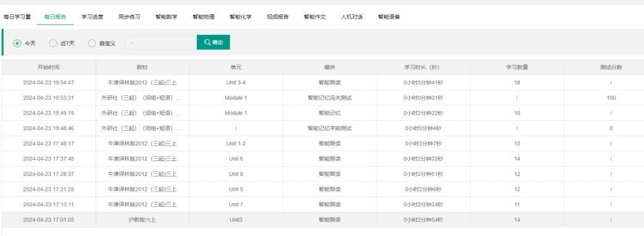Click the 0小时5分钟41秒 duration cell
Screen dimensions: 644x236
click(423, 82)
